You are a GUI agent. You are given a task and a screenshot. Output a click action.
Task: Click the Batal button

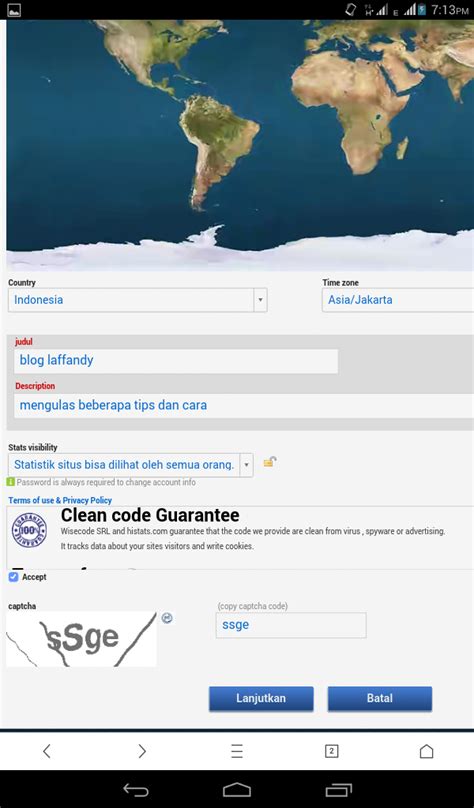pos(380,699)
